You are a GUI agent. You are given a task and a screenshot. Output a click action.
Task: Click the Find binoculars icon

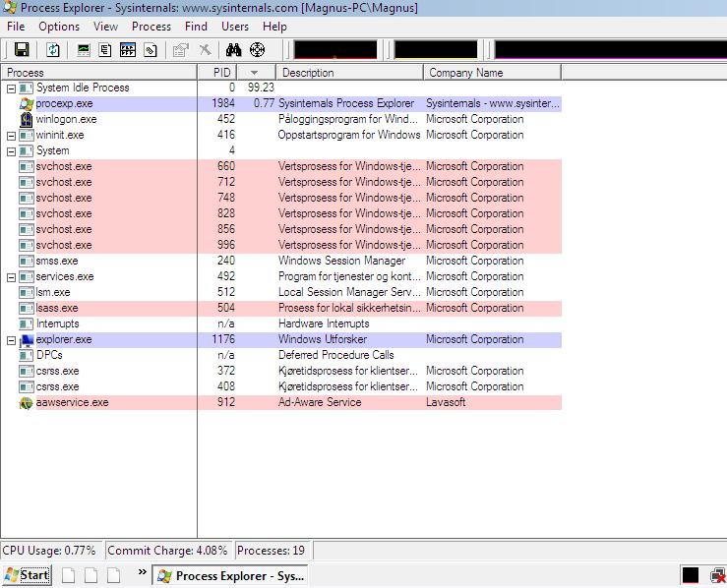[234, 49]
